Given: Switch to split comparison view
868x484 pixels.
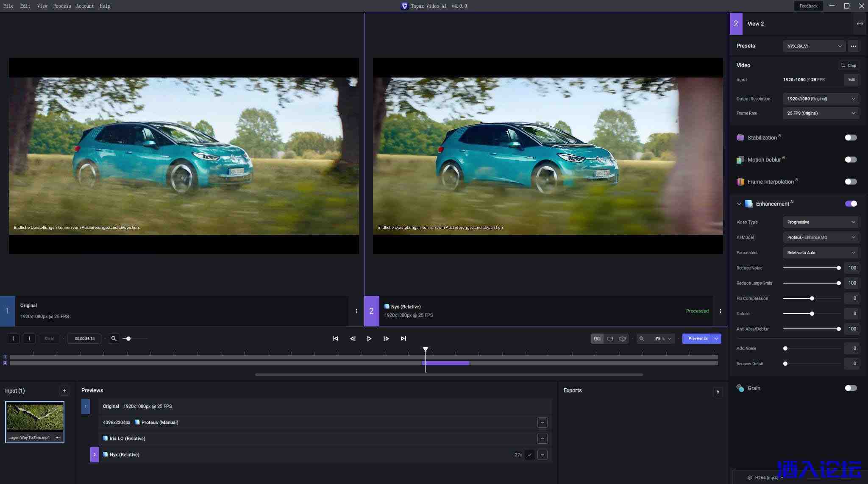Looking at the screenshot, I should [622, 339].
